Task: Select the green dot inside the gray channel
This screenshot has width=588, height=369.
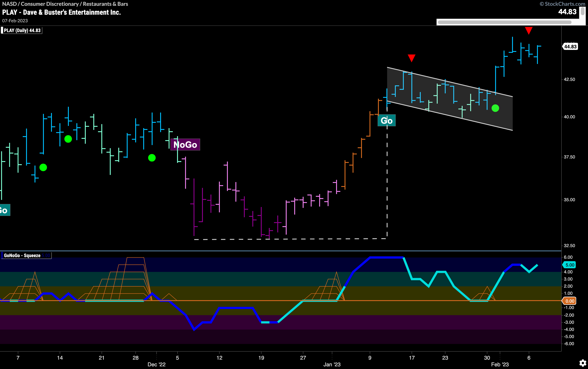Action: pyautogui.click(x=495, y=108)
